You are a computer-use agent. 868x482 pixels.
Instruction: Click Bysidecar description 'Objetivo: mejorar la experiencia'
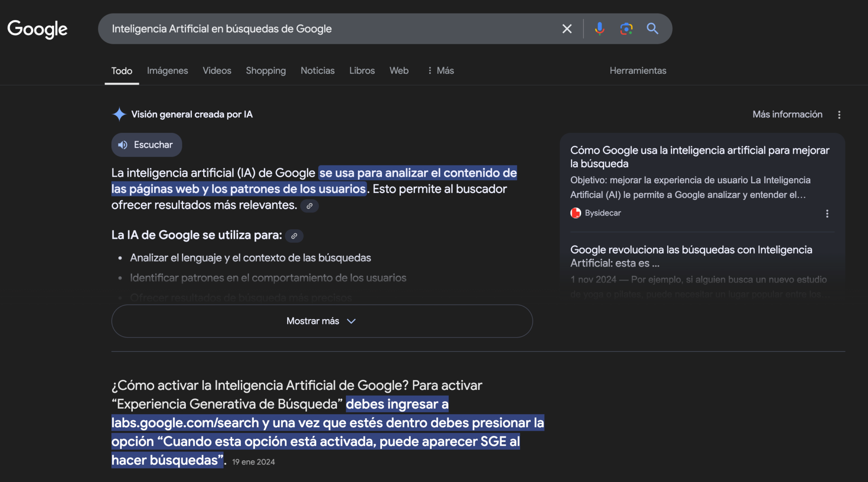click(x=690, y=187)
